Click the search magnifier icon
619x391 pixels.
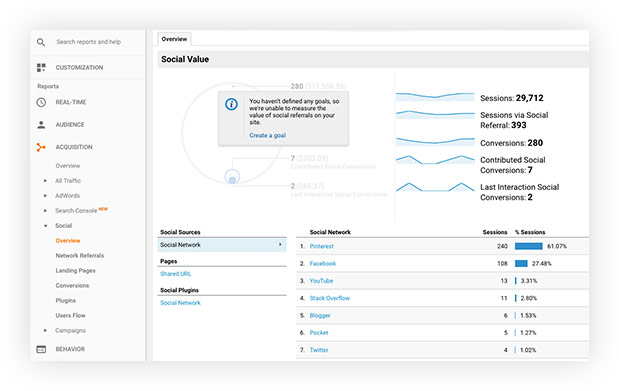pyautogui.click(x=41, y=42)
